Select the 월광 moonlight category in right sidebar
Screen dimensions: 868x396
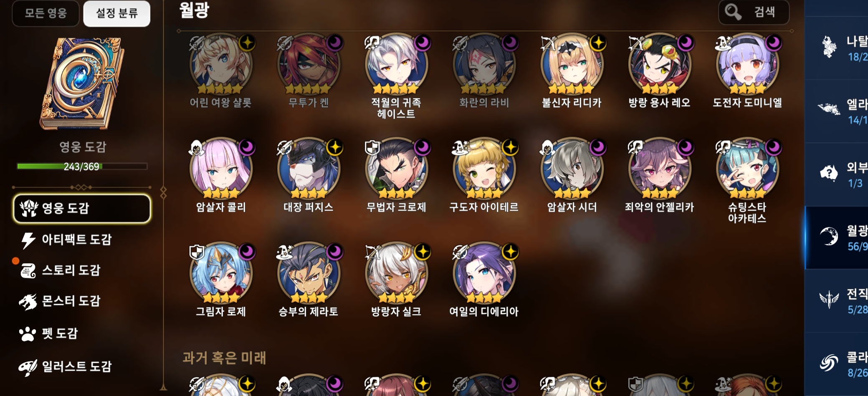837,238
